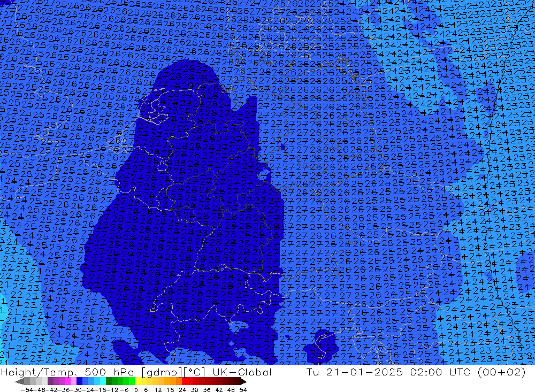Click the '(00+02)' forecast offset text

(502, 372)
